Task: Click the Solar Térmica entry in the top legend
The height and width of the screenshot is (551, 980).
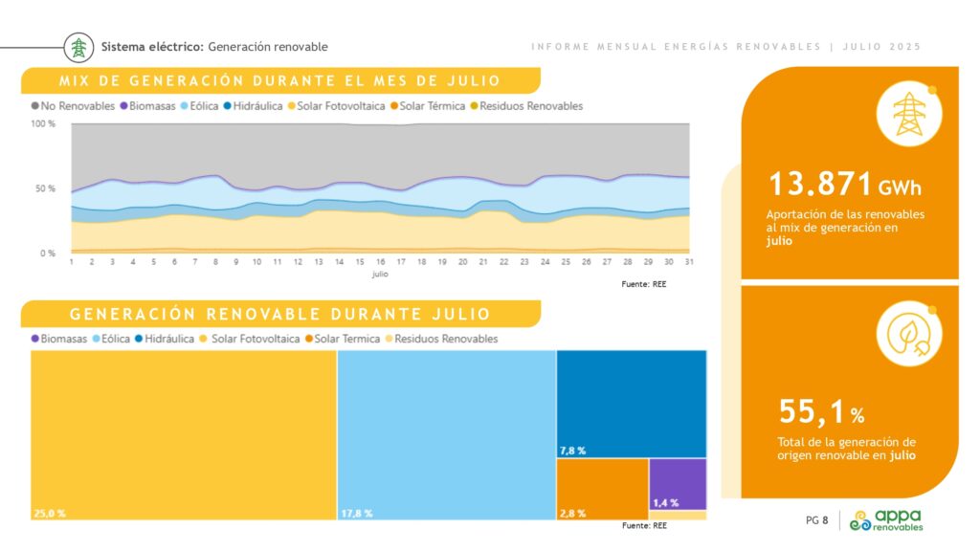Action: [428, 106]
